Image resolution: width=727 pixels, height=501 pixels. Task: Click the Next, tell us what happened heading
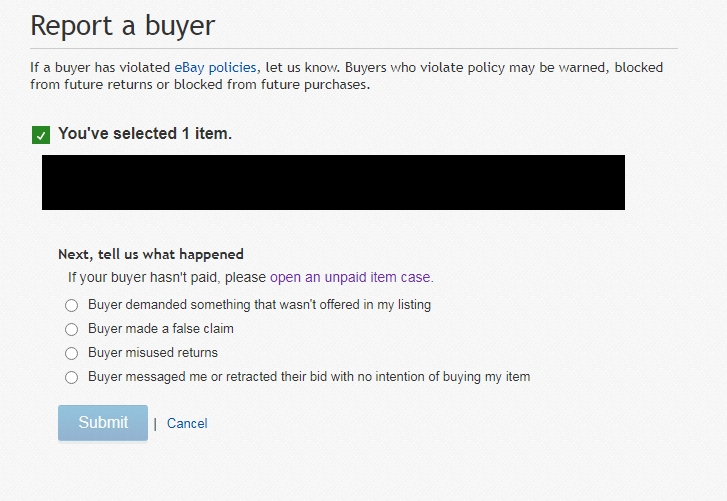pyautogui.click(x=151, y=254)
